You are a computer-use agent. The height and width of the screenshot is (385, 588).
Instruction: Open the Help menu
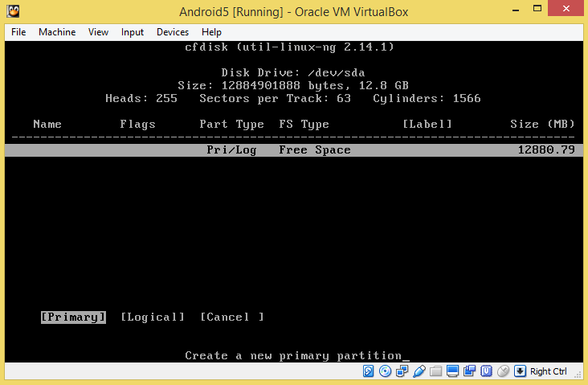pos(211,32)
